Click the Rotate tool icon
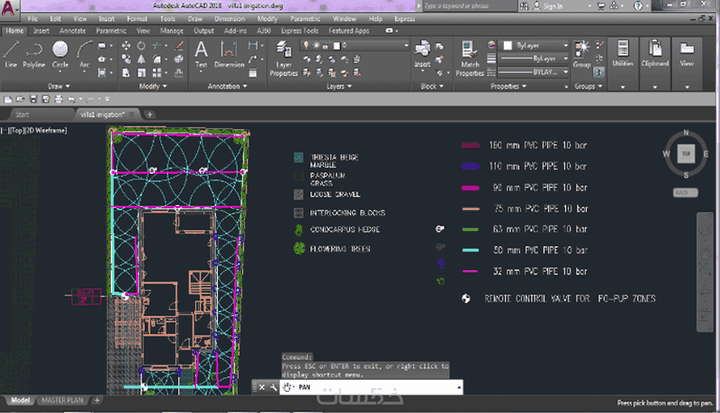720x413 pixels. pos(141,45)
